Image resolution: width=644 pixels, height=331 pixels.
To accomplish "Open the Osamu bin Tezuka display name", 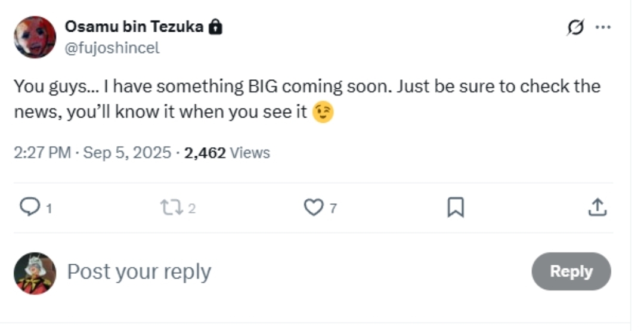I will 134,27.
